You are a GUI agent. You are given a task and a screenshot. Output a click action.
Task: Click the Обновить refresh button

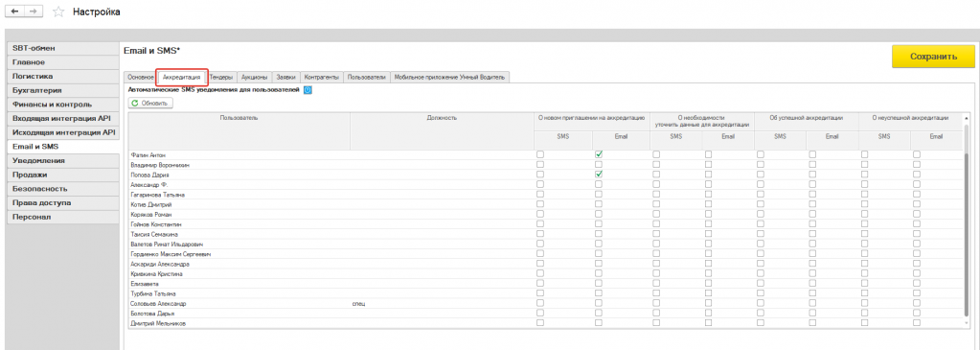(x=150, y=103)
